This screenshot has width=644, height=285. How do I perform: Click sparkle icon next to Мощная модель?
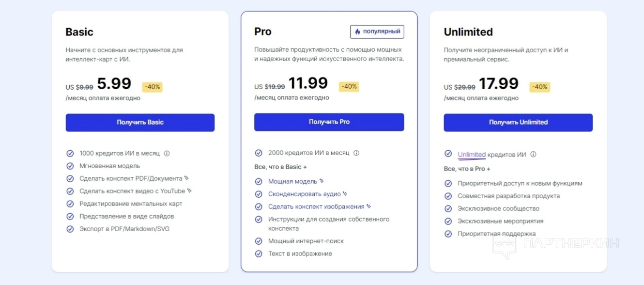pyautogui.click(x=322, y=181)
